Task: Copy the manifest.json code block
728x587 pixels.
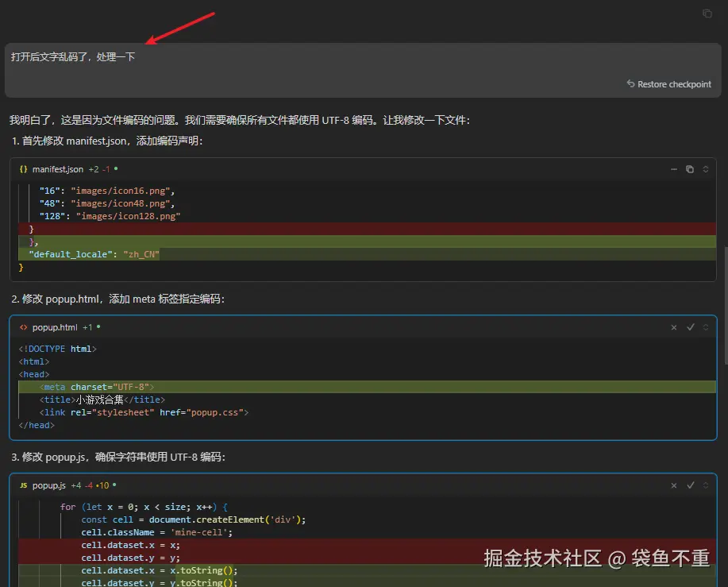Action: click(690, 169)
